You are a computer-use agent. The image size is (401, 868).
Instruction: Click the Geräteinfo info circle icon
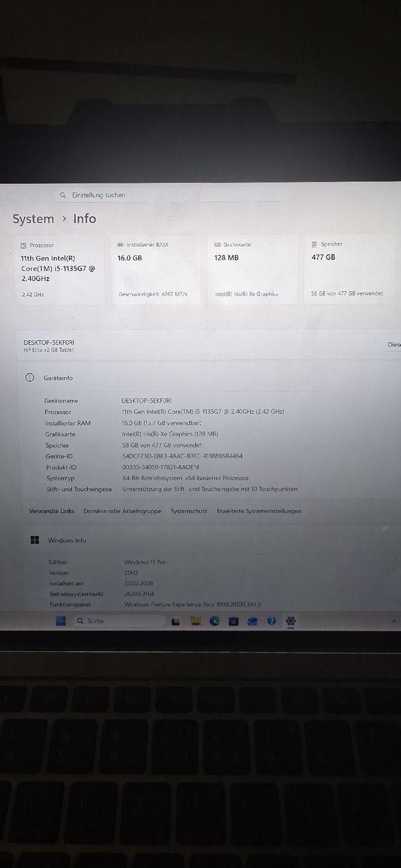[x=30, y=378]
